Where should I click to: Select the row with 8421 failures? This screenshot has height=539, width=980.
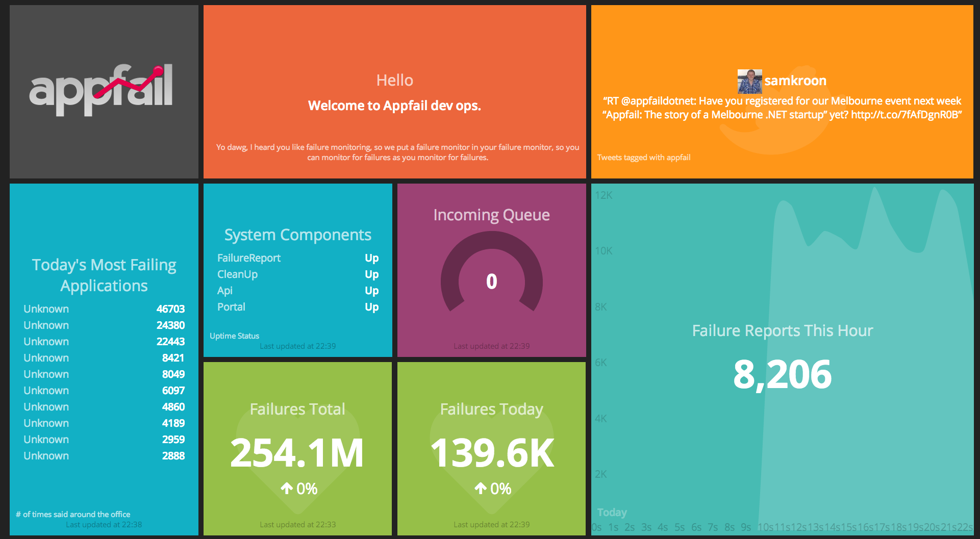[x=104, y=358]
